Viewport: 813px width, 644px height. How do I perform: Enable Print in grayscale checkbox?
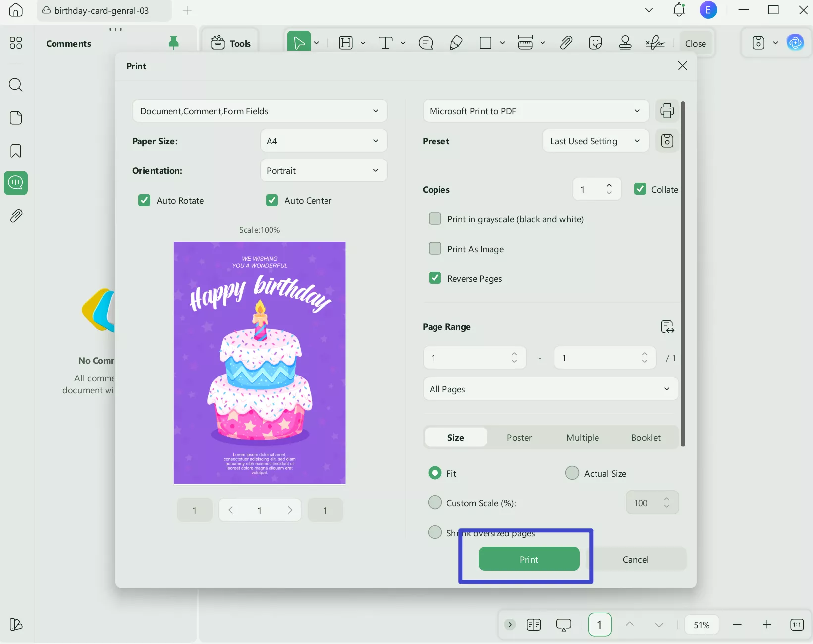[x=435, y=219]
